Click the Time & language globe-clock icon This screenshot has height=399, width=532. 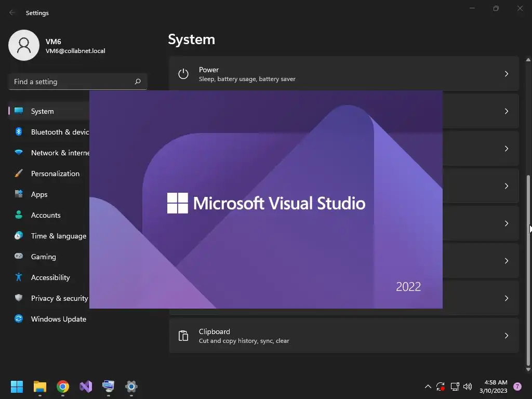[19, 235]
